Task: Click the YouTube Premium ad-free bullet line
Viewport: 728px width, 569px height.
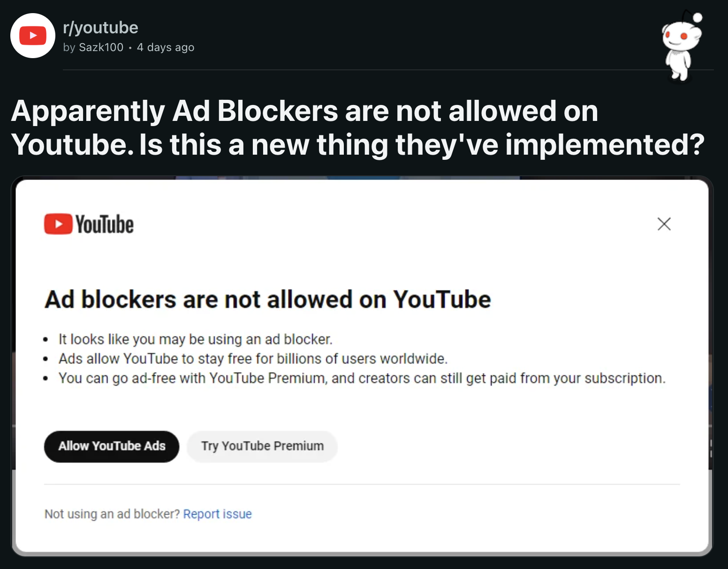Action: coord(362,378)
